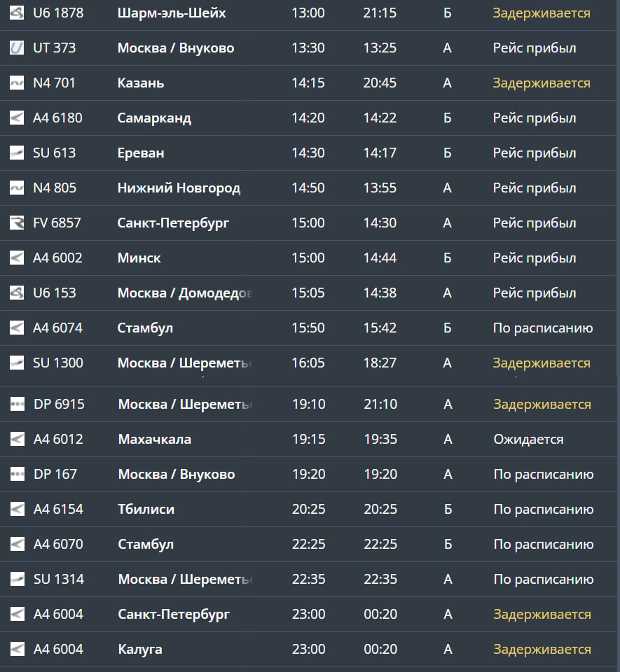This screenshot has height=672, width=620.
Task: Click the airline logo next to DP 167
Action: coord(18,475)
